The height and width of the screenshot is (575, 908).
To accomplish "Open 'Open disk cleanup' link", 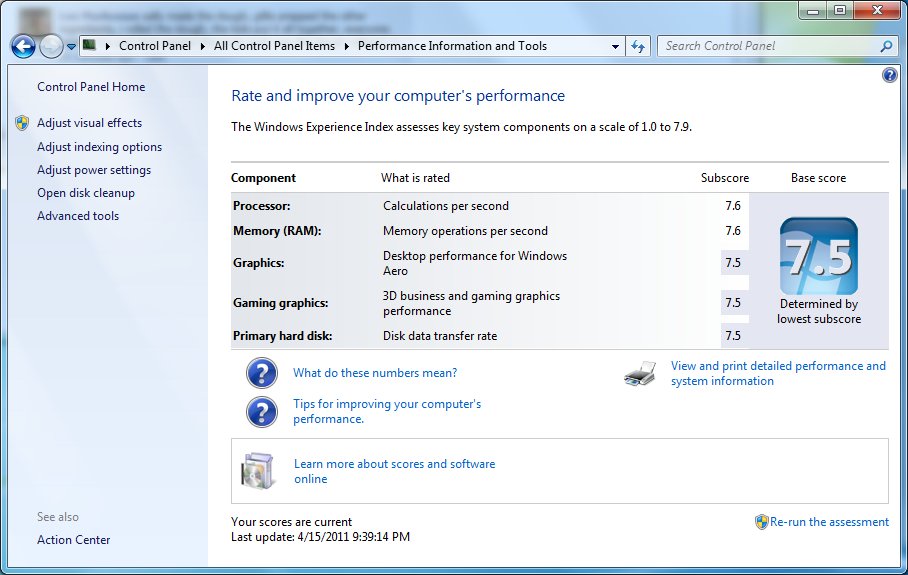I will tap(86, 193).
